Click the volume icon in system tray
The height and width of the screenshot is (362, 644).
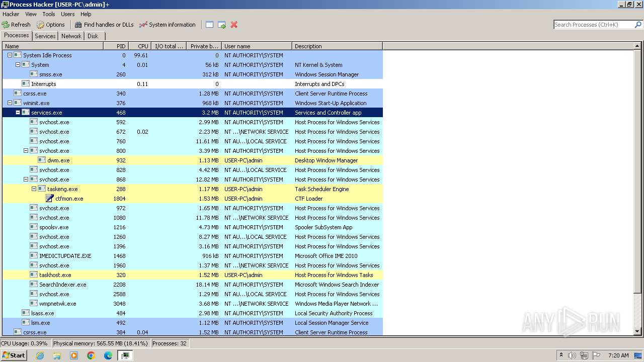[x=572, y=355]
